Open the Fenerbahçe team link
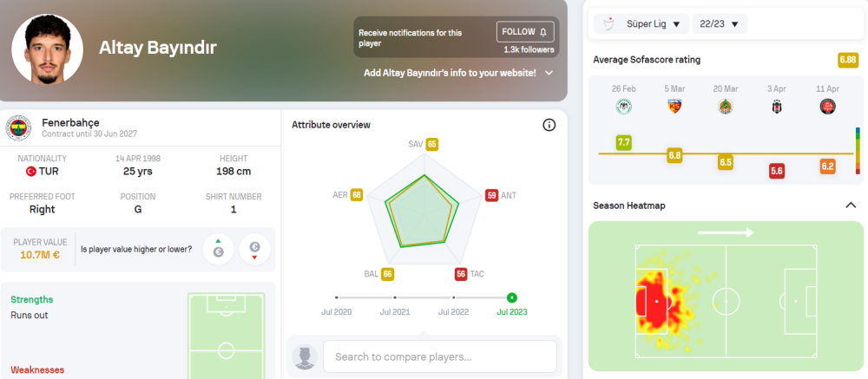868x379 pixels. (x=70, y=122)
